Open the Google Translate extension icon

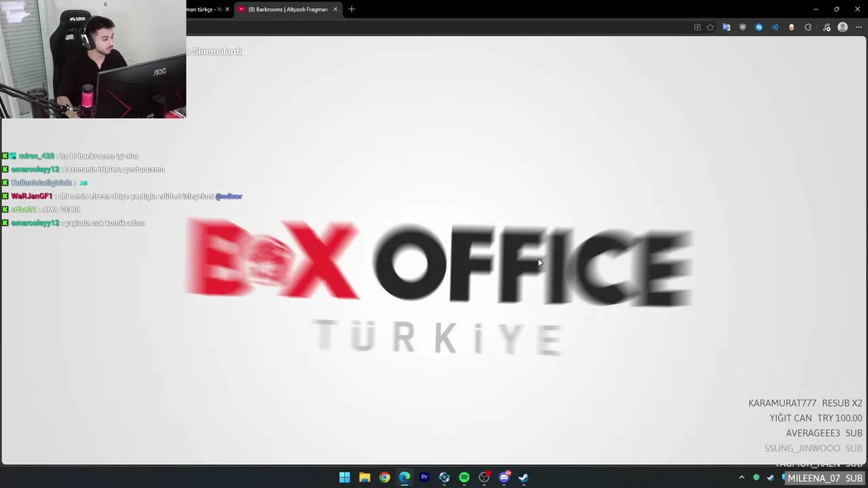pyautogui.click(x=726, y=27)
